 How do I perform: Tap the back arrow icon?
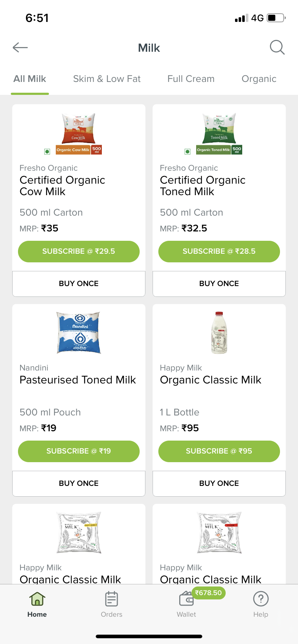tap(20, 47)
